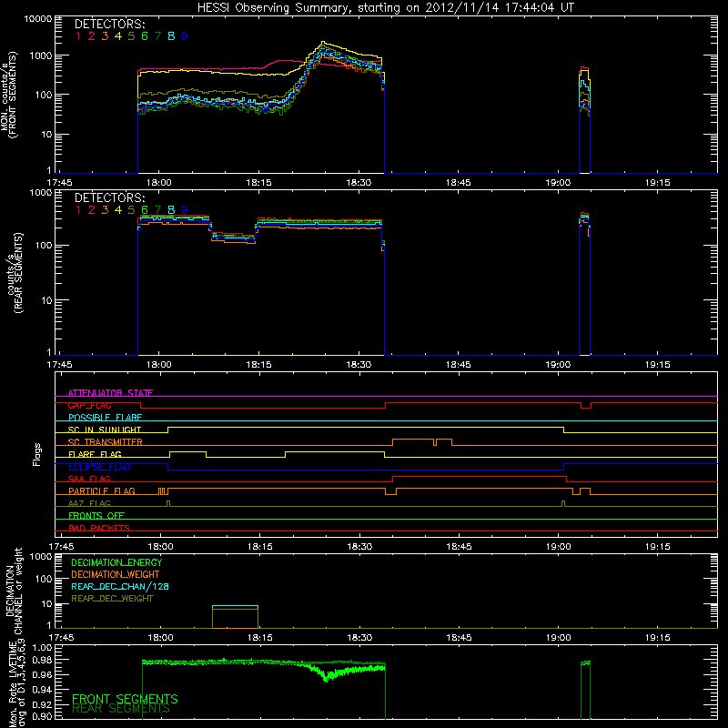This screenshot has height=728, width=728.
Task: Click the SC_TRANSMITTER flag label
Action: [106, 442]
